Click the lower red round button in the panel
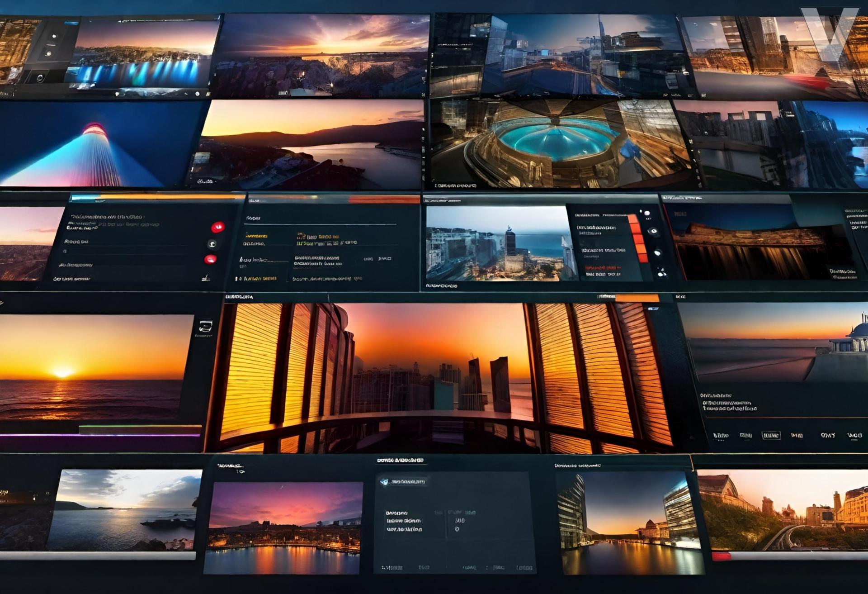 click(x=210, y=260)
